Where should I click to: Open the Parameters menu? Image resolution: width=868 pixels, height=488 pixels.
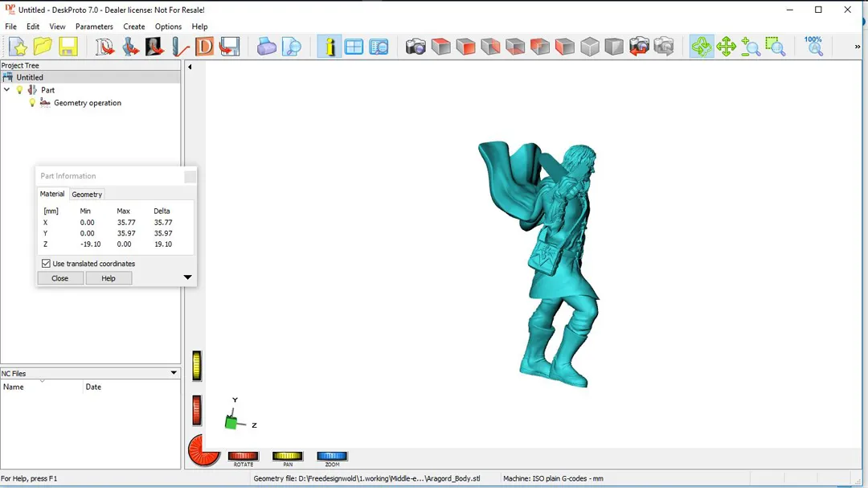point(94,27)
